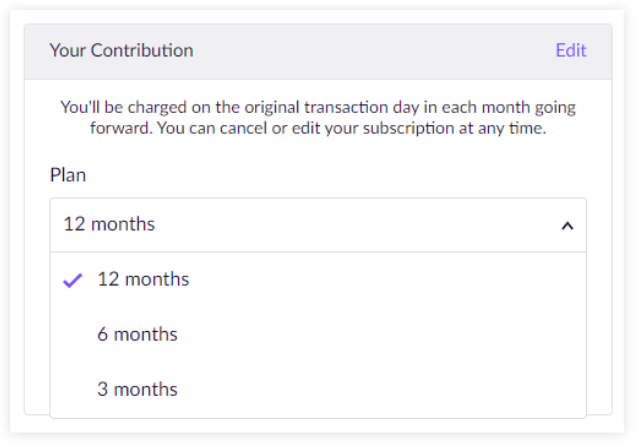Click the "Plan" field label

tap(68, 175)
